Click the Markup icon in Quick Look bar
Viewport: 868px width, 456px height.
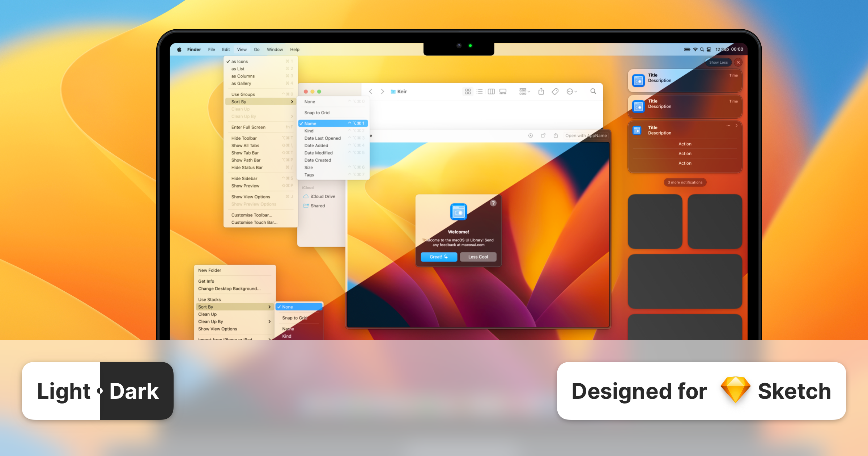tap(531, 136)
